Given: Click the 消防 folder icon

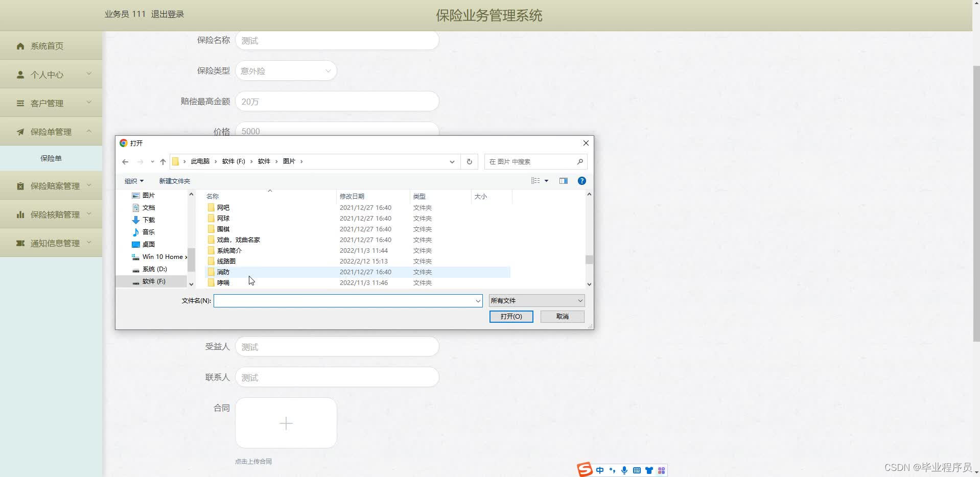Looking at the screenshot, I should click(211, 272).
